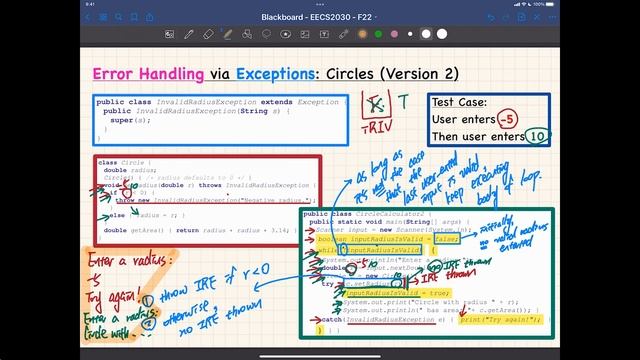Tap the battery indicator in status bar
The height and width of the screenshot is (360, 640).
(550, 4)
